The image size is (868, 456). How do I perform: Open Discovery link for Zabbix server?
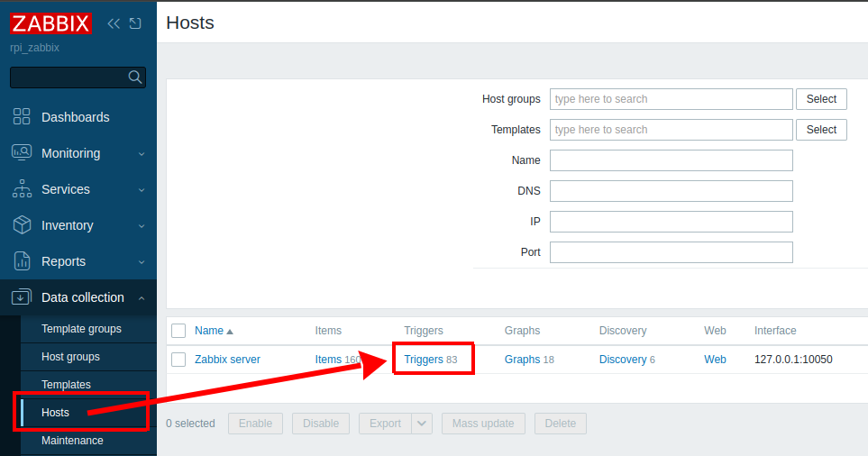click(623, 360)
